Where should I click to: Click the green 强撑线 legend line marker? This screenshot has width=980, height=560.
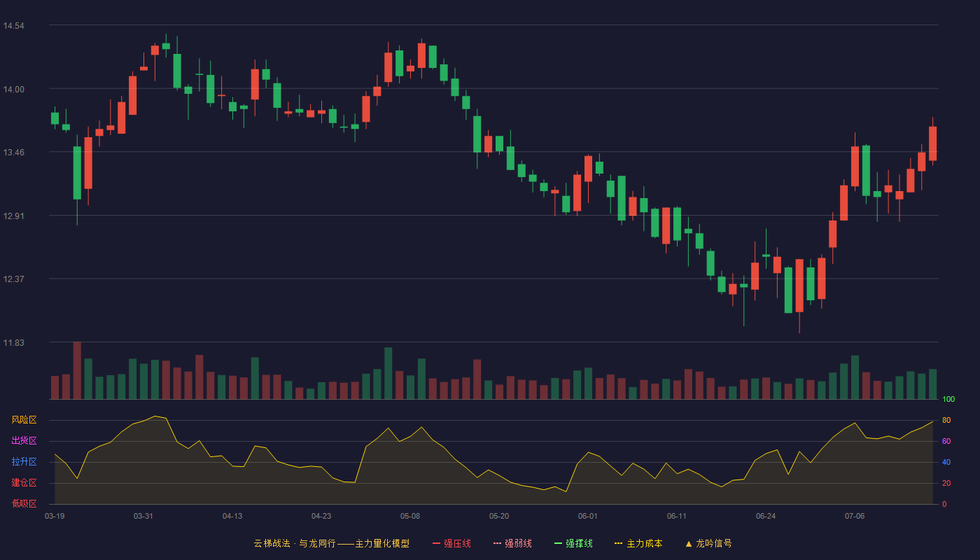[x=558, y=543]
